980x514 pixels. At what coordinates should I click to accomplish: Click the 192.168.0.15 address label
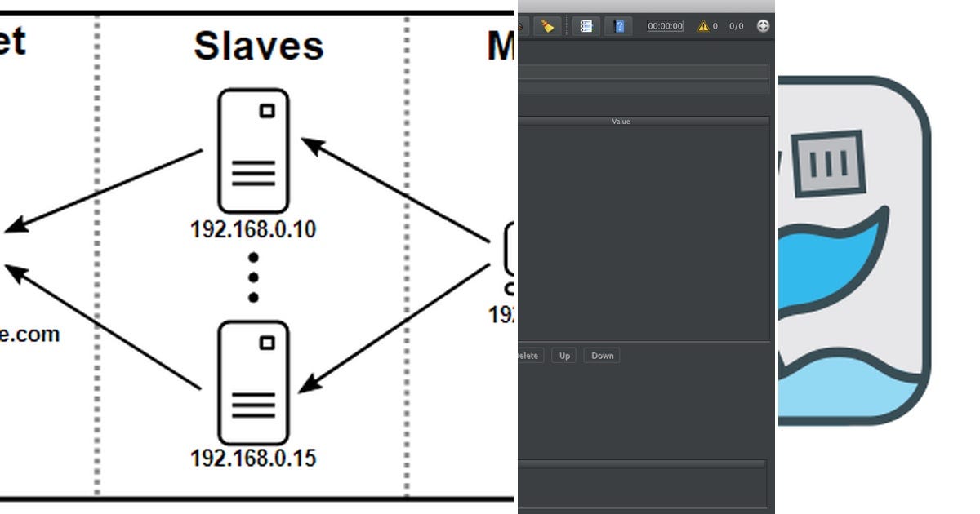click(253, 458)
